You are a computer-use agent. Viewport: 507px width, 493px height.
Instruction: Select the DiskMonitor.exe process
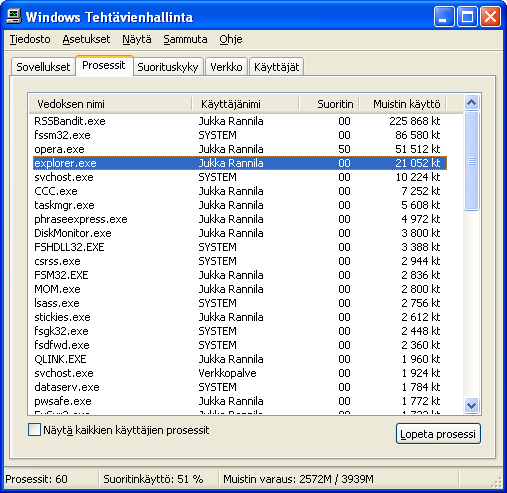click(240, 233)
